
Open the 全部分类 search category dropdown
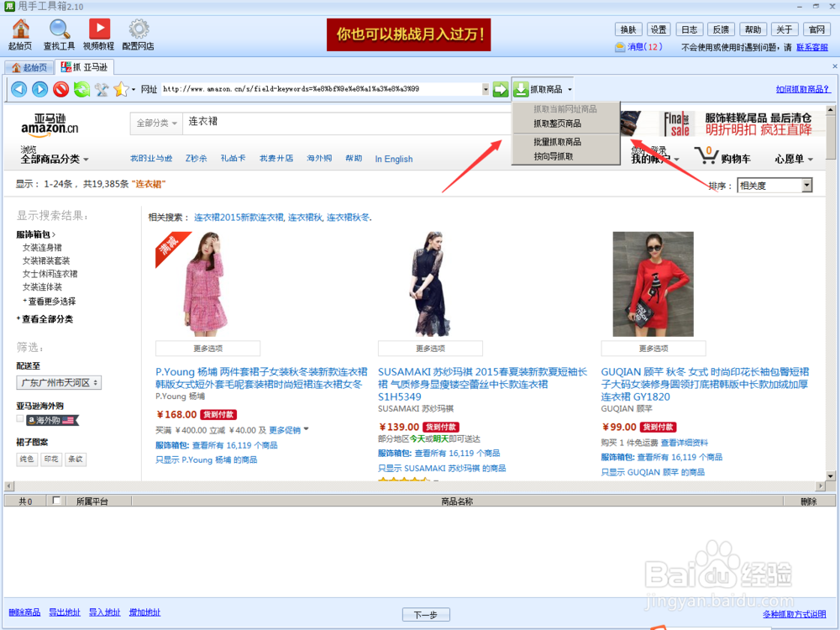tap(156, 123)
